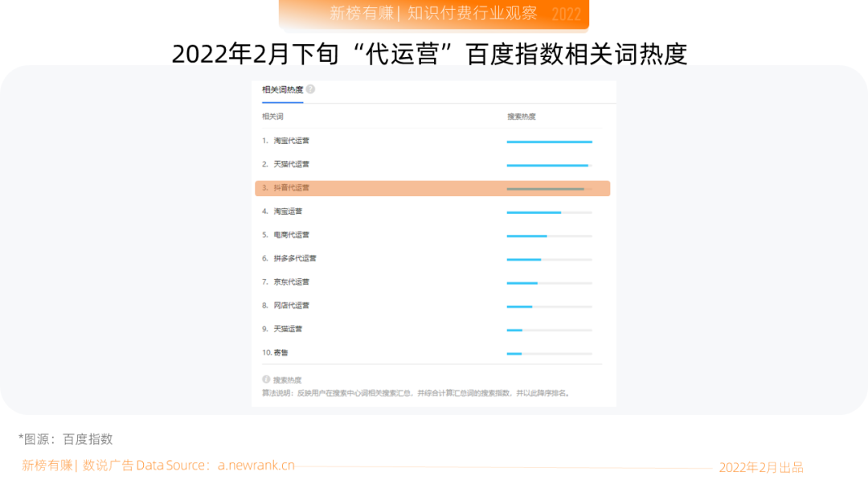This screenshot has height=489, width=868.
Task: Click the 拼多多代运营 keyword
Action: pos(294,258)
